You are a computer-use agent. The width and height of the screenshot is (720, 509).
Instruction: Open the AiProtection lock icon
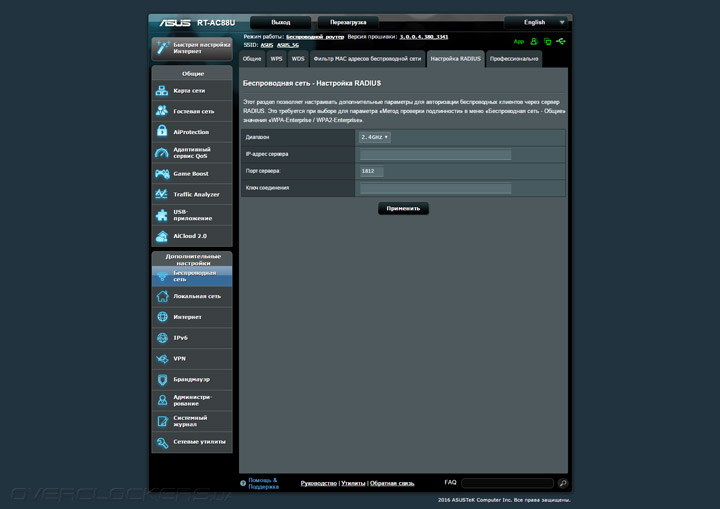click(x=162, y=131)
